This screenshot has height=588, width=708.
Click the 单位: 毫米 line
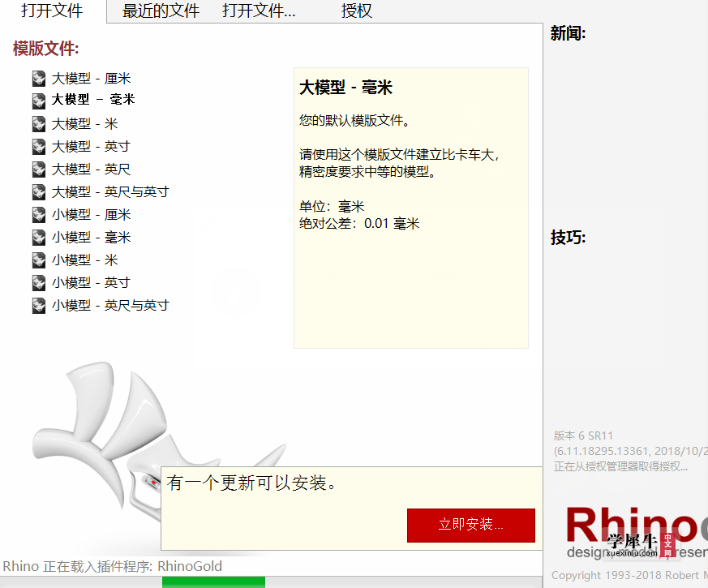click(x=332, y=207)
